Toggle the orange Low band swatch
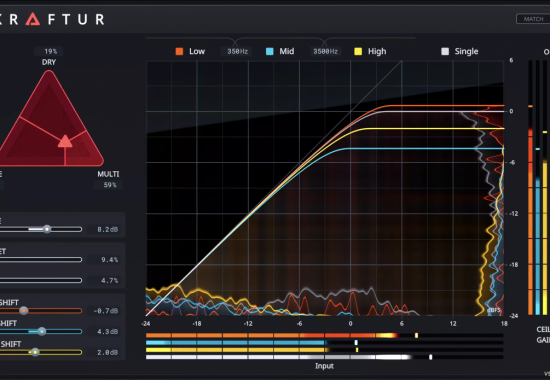The image size is (550, 380). [x=179, y=52]
